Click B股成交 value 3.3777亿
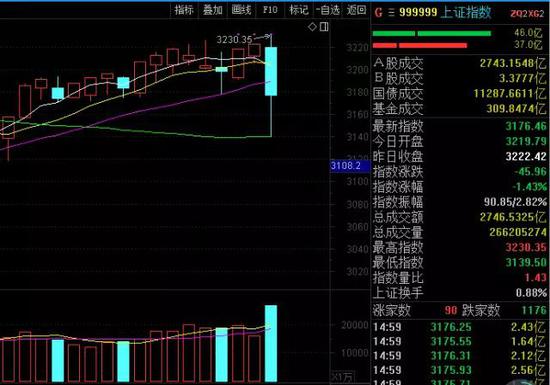The height and width of the screenshot is (385, 550). 523,78
